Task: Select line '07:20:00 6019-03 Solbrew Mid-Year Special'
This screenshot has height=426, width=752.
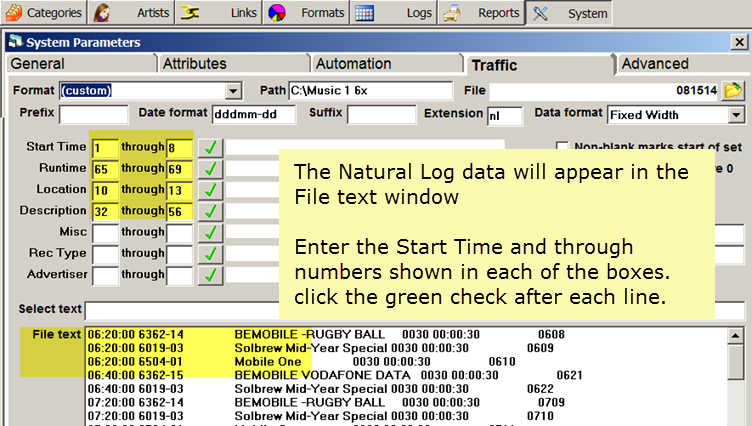Action: tap(320, 415)
